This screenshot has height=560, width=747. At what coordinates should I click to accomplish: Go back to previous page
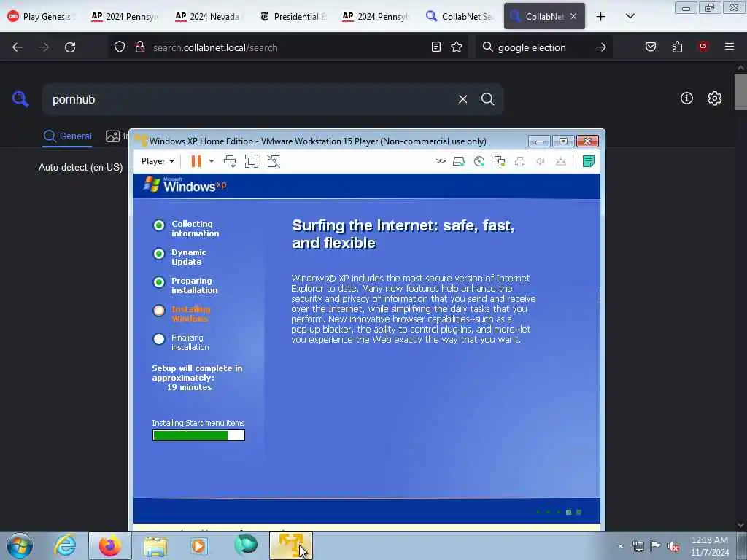pyautogui.click(x=18, y=47)
